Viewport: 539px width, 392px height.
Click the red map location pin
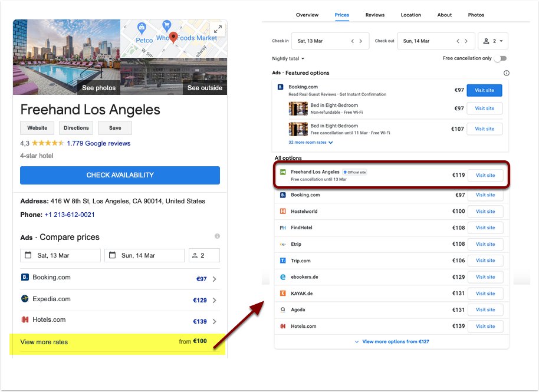[x=173, y=37]
